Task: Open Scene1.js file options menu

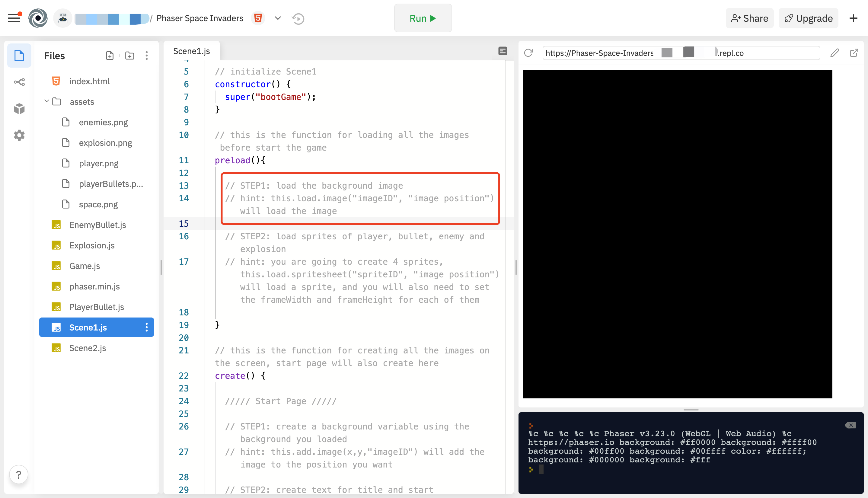Action: [147, 327]
